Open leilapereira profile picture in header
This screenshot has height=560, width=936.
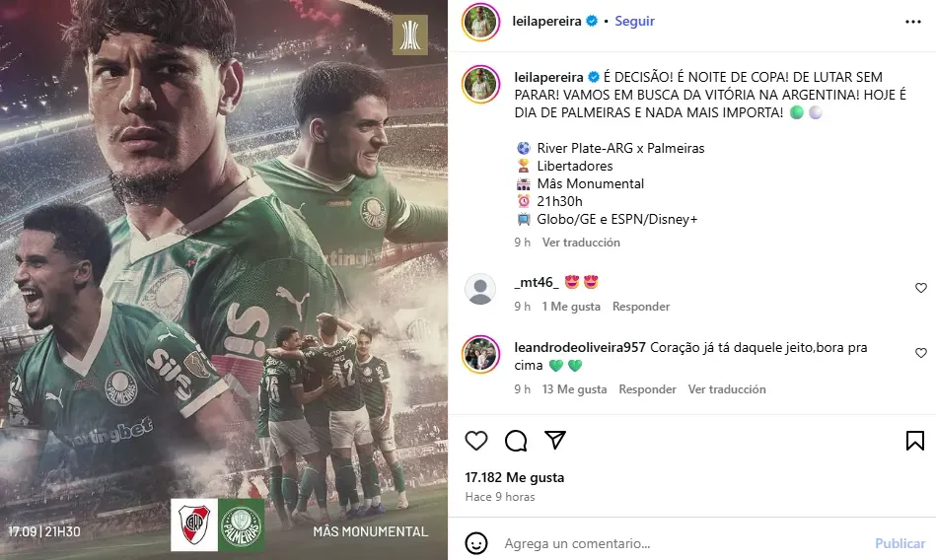click(480, 22)
